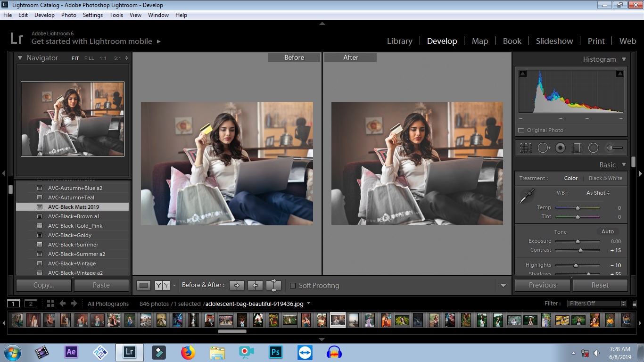Switch to Loupe view mode
The height and width of the screenshot is (362, 644).
[x=144, y=285]
